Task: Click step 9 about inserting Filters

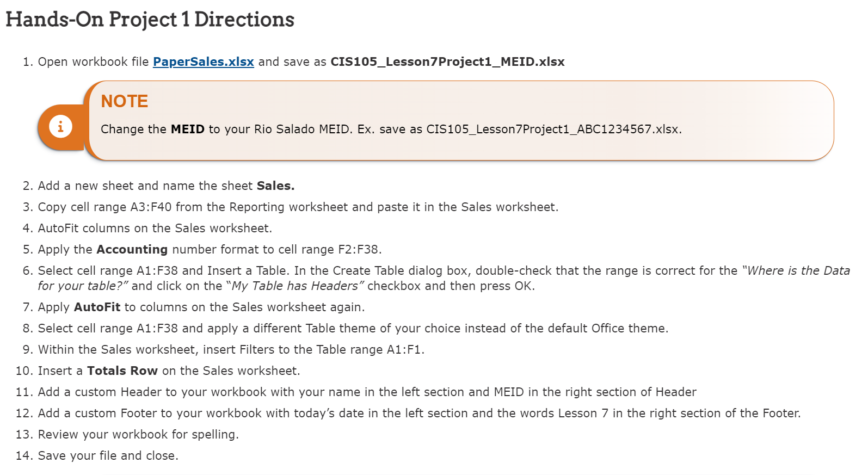Action: [231, 350]
